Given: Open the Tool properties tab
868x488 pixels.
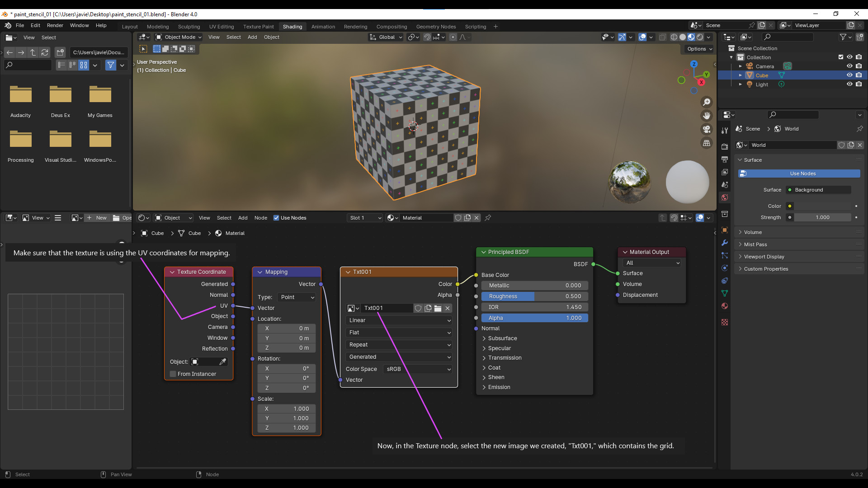Looking at the screenshot, I should [725, 130].
